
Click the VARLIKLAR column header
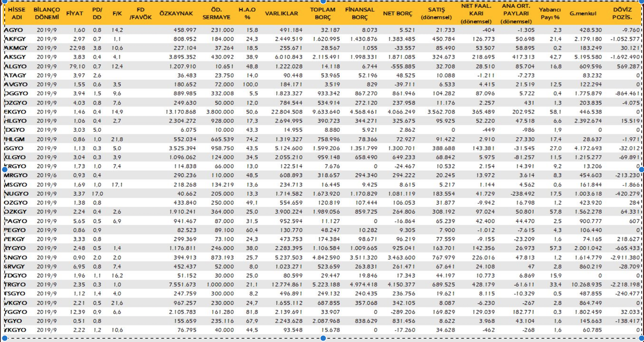coord(281,14)
